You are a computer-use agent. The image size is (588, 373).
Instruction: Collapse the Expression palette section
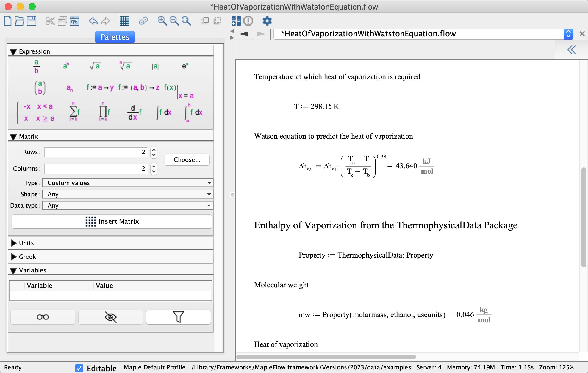point(13,51)
